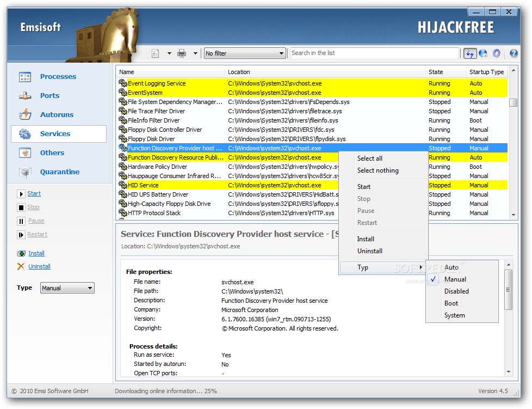Choose System startup type in submenu

(x=462, y=315)
